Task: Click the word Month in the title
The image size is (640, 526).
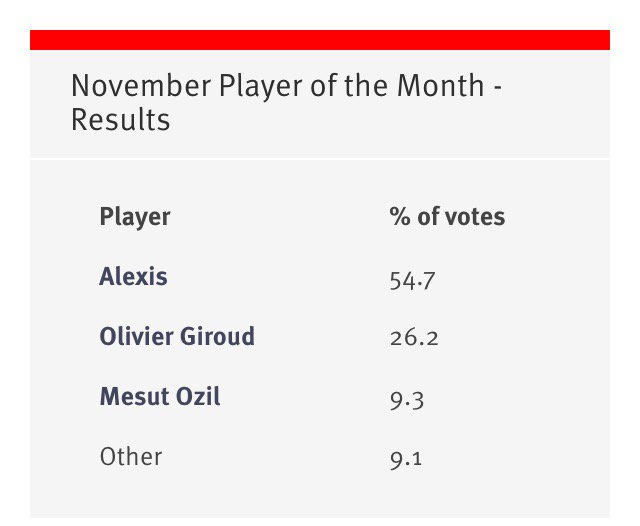Action: point(440,86)
